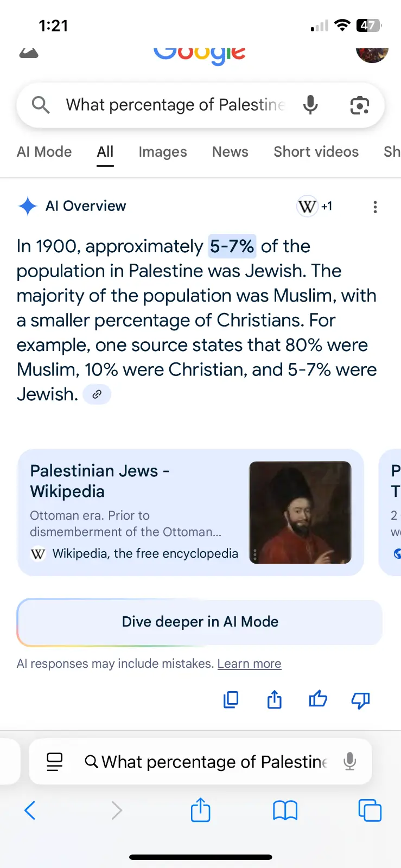Switch to Images results tab
Screen dimensions: 401x868
coord(162,152)
